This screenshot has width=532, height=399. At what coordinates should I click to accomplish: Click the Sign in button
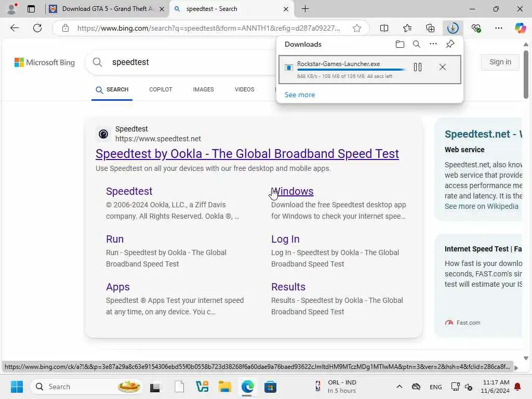tap(500, 62)
